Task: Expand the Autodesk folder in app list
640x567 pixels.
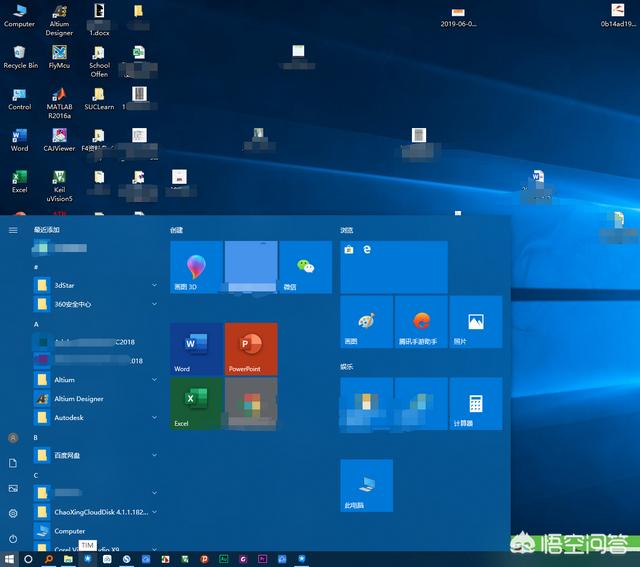Action: pyautogui.click(x=154, y=417)
